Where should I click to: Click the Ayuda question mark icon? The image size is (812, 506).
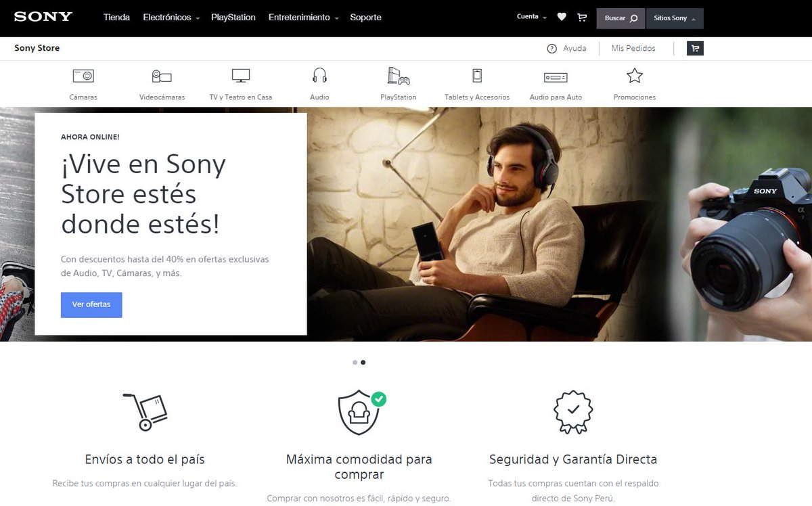point(552,48)
